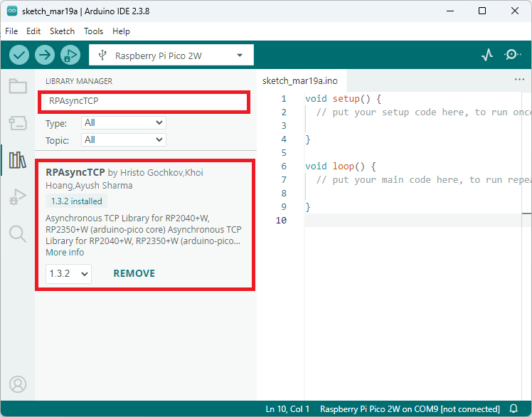
Task: Open the Tools menu
Action: coord(93,31)
